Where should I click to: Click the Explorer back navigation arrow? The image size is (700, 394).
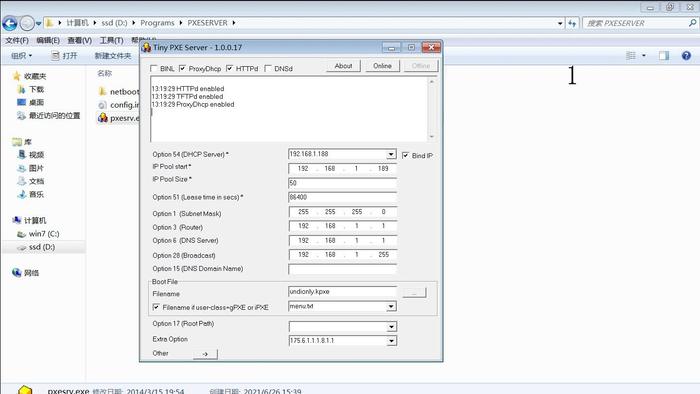tap(10, 23)
